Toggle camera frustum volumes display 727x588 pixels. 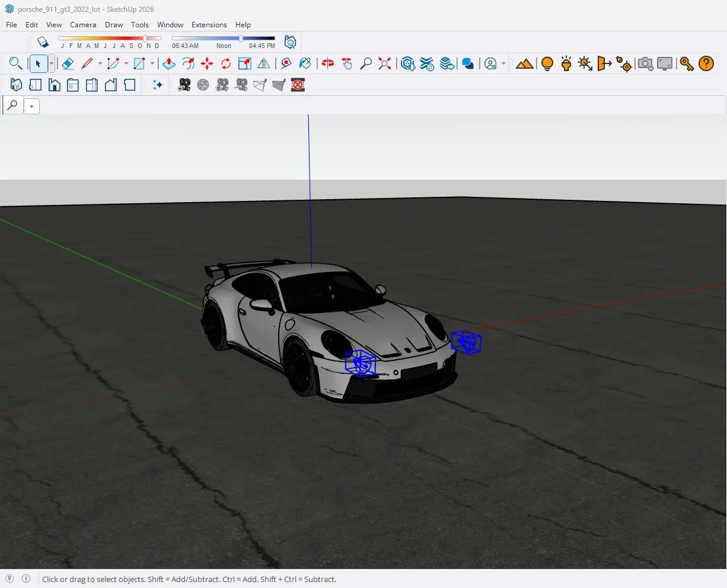coord(279,85)
